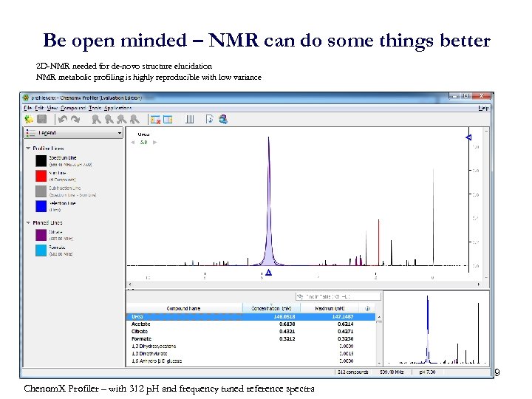Click the blue triangle marker under the peak
The image size is (532, 399).
(x=269, y=273)
